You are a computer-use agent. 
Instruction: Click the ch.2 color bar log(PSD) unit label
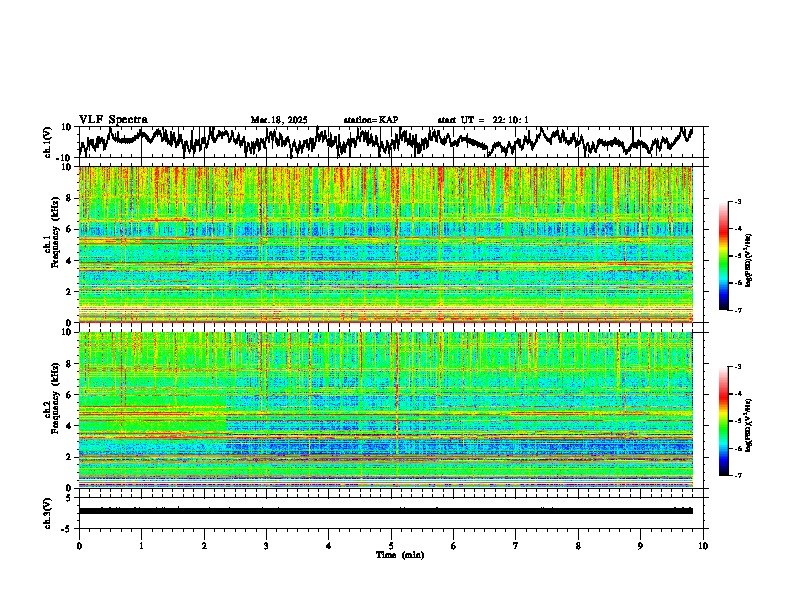point(749,426)
